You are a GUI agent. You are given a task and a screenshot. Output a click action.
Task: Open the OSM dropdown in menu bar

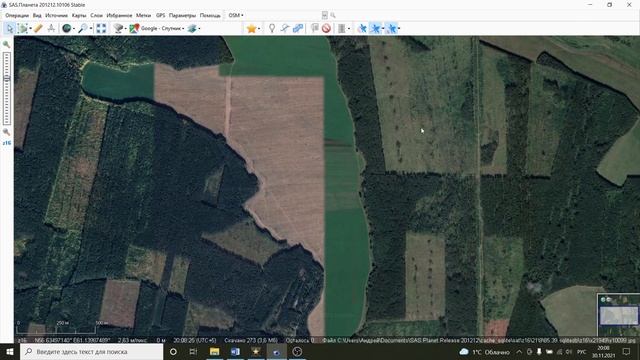tap(236, 15)
